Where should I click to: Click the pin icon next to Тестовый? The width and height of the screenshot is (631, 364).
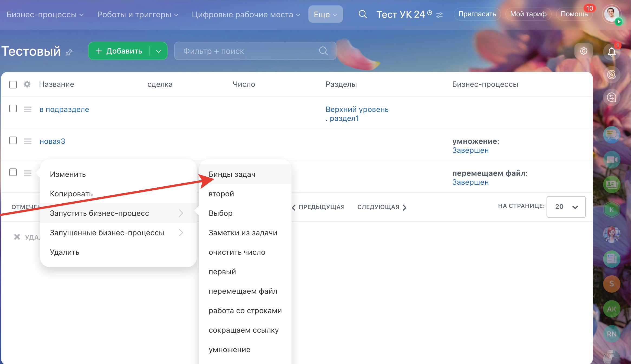point(69,52)
